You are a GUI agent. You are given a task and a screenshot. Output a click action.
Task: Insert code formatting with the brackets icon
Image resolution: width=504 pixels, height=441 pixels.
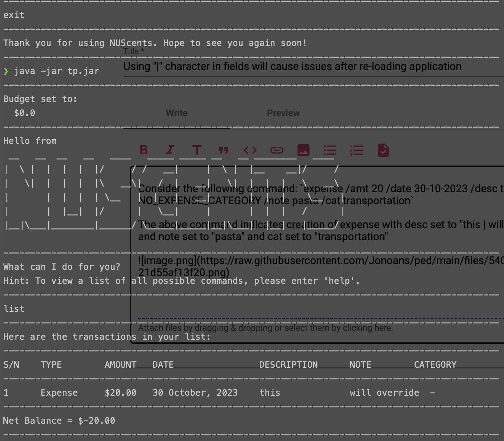click(x=250, y=150)
